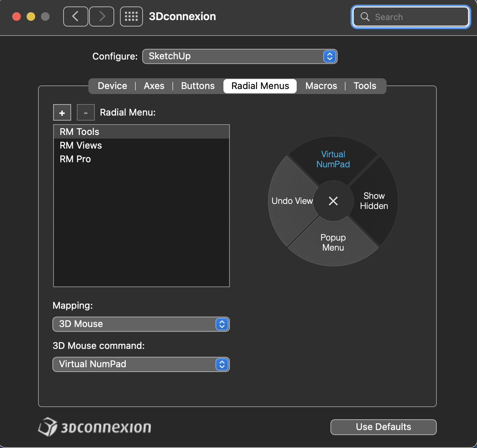477x448 pixels.
Task: Click the back navigation arrow
Action: tap(75, 17)
